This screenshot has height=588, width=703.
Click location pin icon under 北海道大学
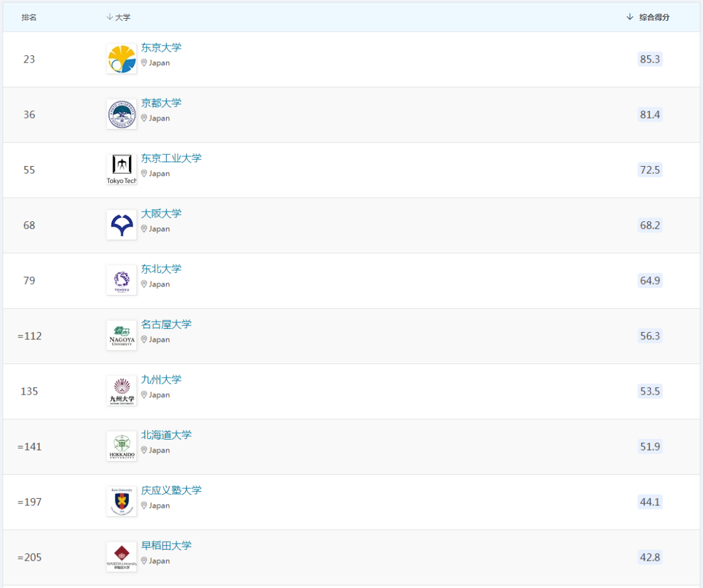coord(144,450)
